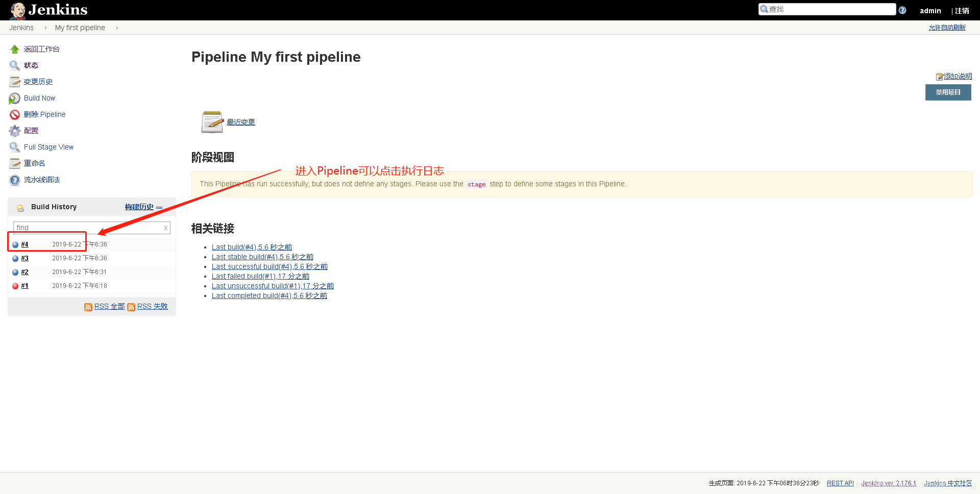
Task: Click the search magnifier icon in the top bar
Action: coord(764,9)
